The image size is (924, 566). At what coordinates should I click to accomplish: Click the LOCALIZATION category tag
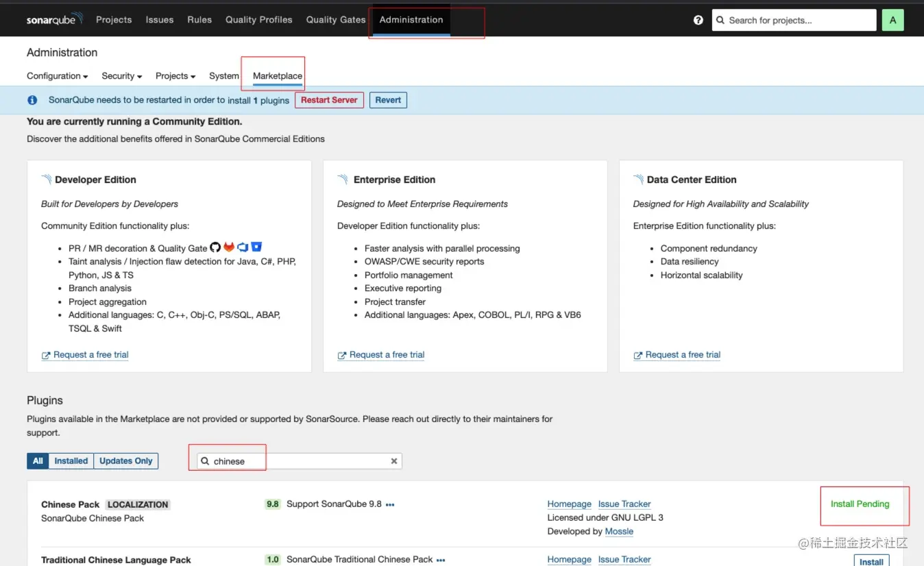tap(138, 504)
